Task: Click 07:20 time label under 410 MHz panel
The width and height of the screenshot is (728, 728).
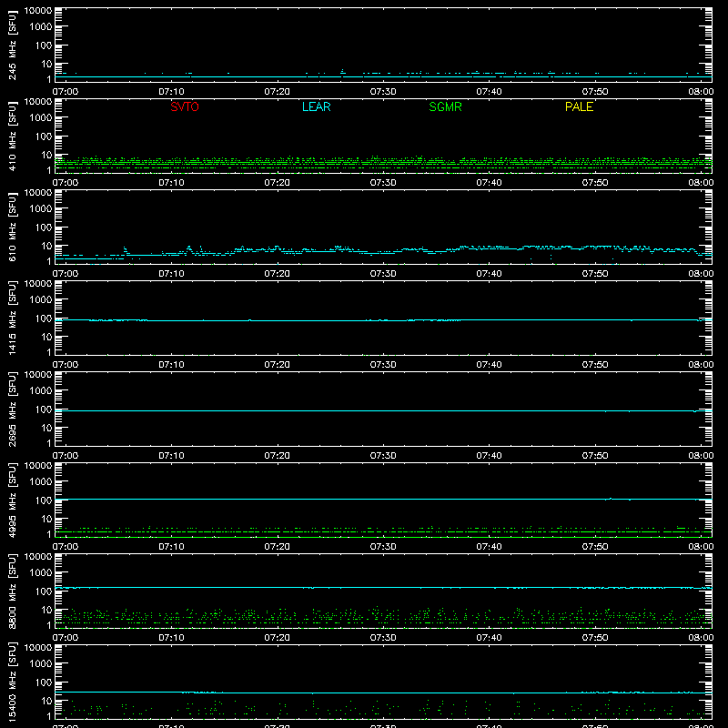Action: [x=278, y=183]
